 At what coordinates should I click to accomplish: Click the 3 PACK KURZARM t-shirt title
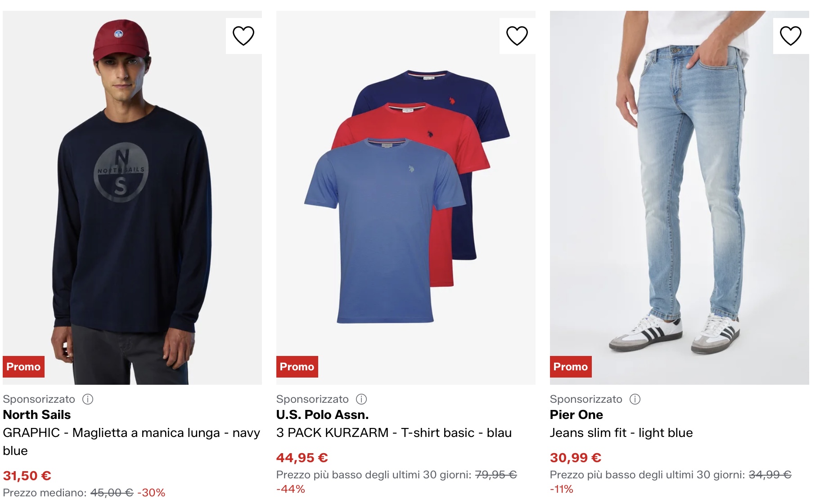click(393, 433)
